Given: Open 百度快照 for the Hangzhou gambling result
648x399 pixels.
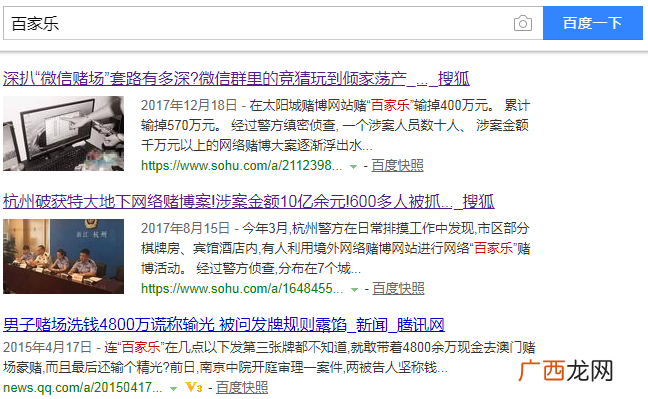Looking at the screenshot, I should 398,289.
